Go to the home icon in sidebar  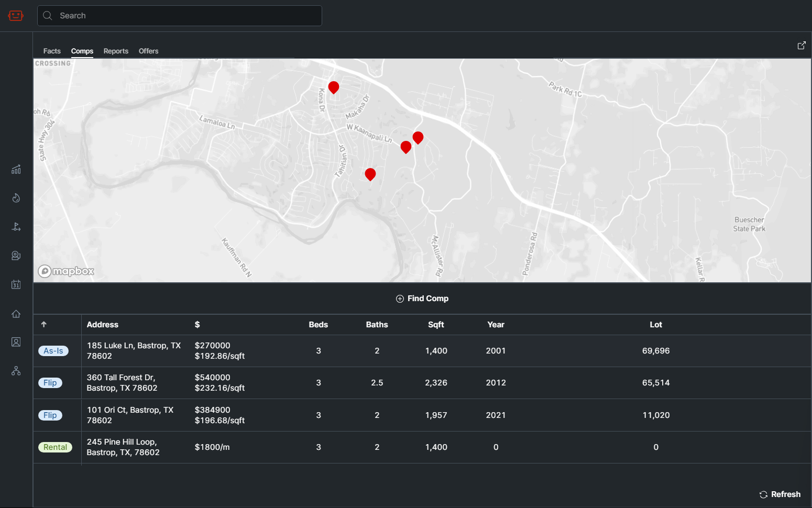[x=16, y=314]
